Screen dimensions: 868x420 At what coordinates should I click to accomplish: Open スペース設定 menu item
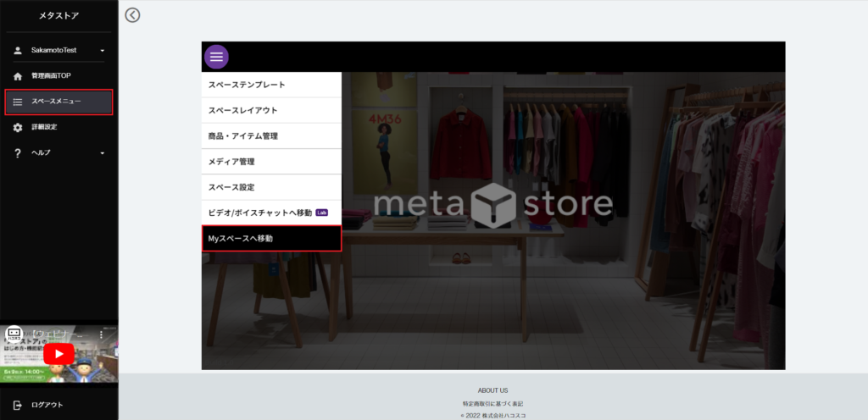coord(271,187)
